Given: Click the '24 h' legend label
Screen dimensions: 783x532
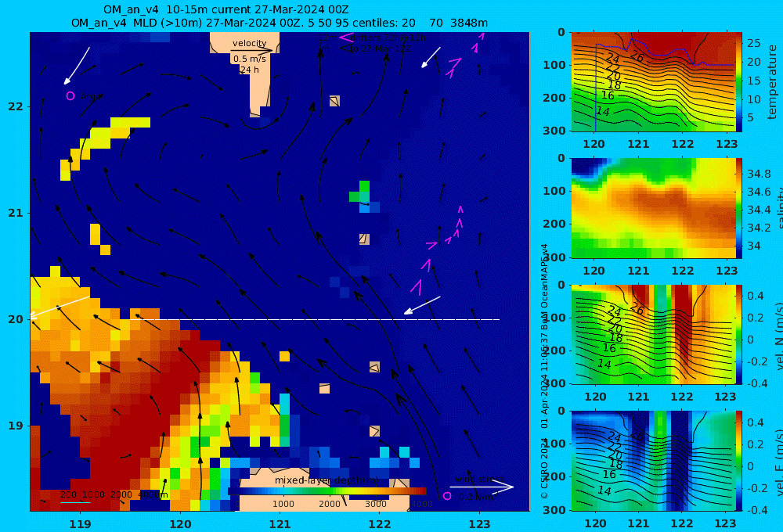Looking at the screenshot, I should (x=249, y=70).
